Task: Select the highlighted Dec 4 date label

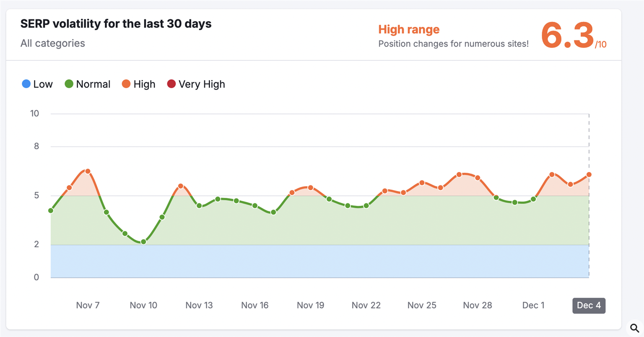Action: 589,305
